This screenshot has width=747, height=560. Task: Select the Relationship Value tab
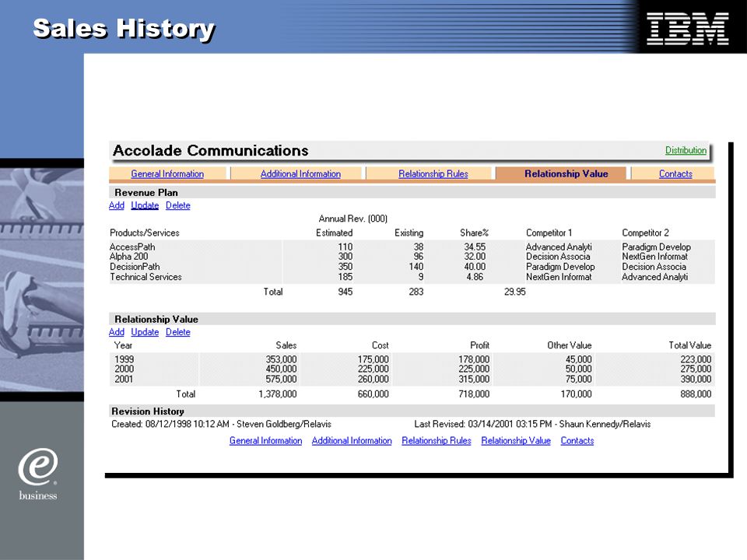pyautogui.click(x=566, y=173)
